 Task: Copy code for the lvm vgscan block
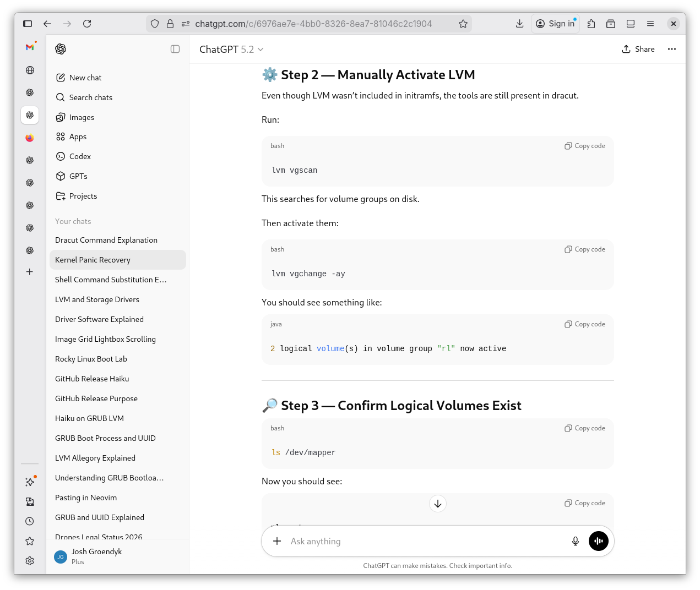pos(584,146)
